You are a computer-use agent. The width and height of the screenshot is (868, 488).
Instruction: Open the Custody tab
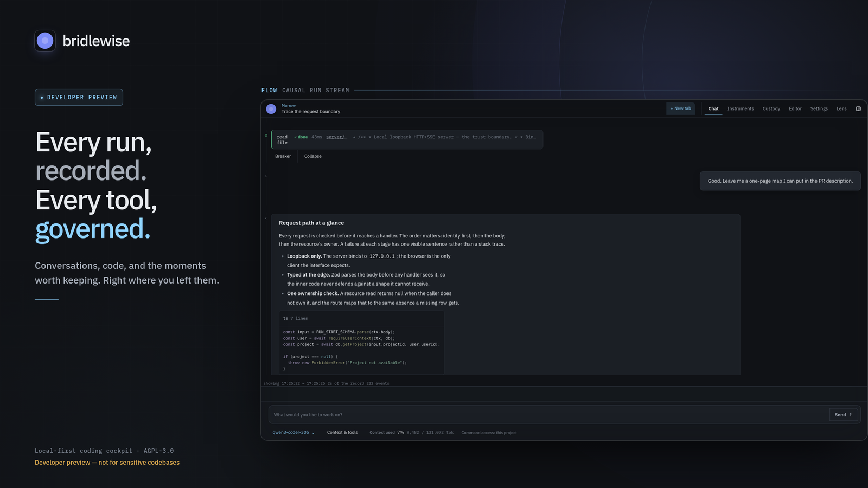coord(771,108)
